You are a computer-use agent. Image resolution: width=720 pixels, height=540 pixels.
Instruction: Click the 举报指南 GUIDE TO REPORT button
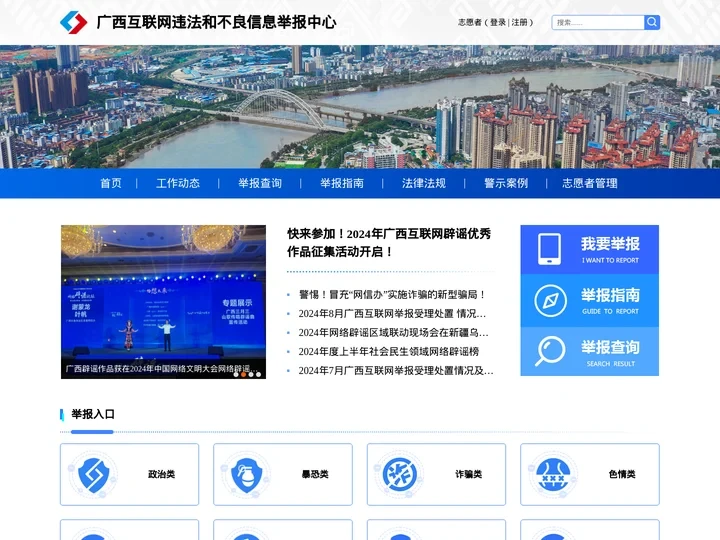tap(590, 301)
